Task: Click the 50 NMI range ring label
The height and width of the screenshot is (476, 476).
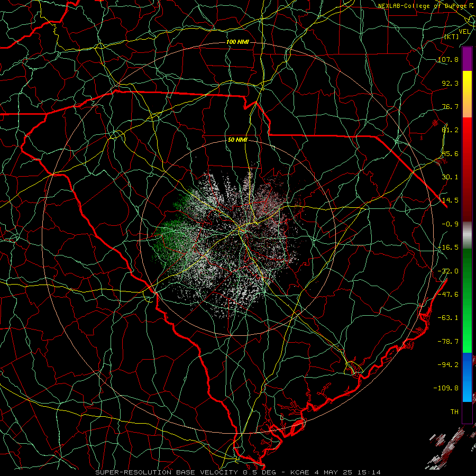Action: [x=237, y=140]
